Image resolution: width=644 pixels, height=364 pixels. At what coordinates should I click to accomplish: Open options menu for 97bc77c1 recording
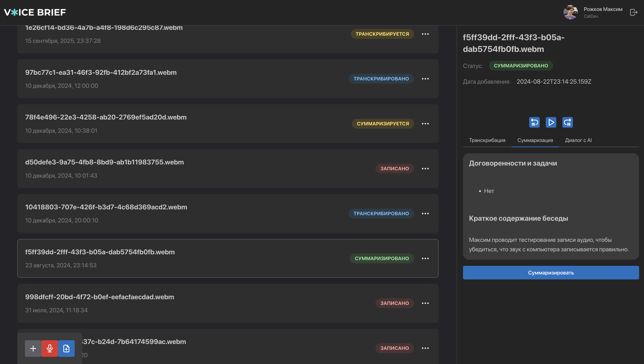[x=425, y=79]
